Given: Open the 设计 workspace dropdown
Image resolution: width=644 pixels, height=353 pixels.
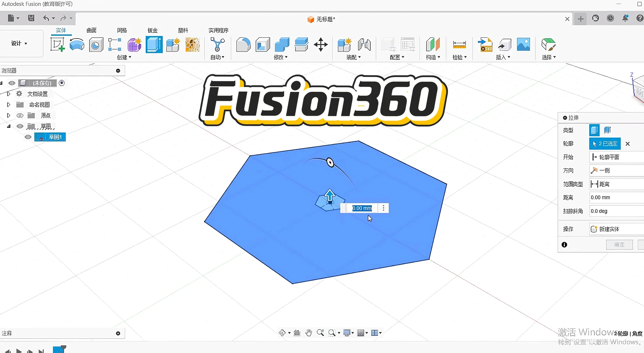Looking at the screenshot, I should tap(19, 43).
